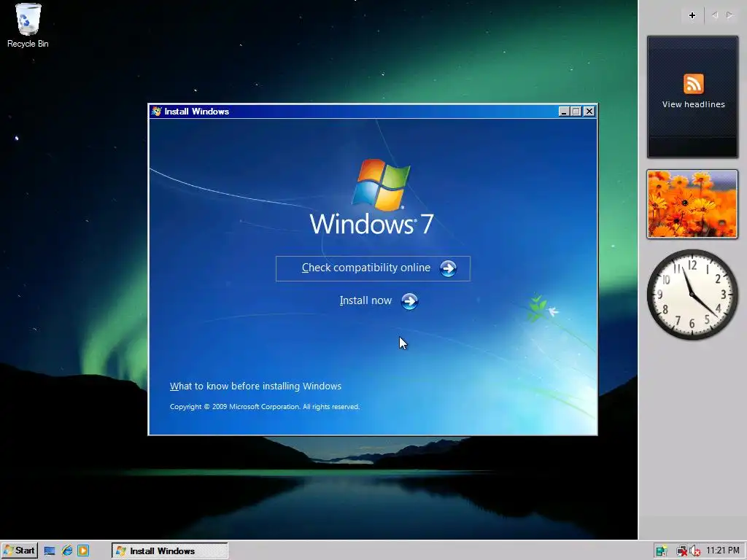Image resolution: width=747 pixels, height=560 pixels.
Task: Close the Install Windows dialog
Action: pyautogui.click(x=589, y=112)
